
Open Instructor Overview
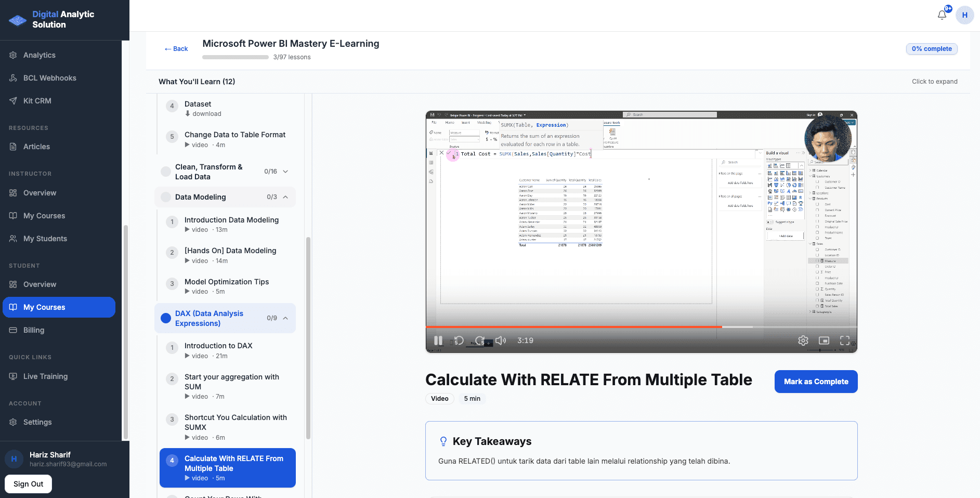[x=59, y=193]
